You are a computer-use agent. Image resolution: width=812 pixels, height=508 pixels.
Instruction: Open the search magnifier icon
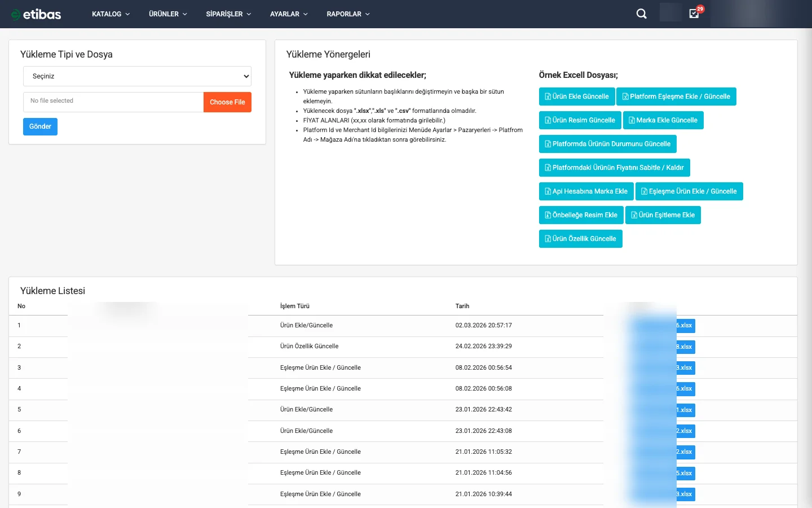pyautogui.click(x=641, y=14)
